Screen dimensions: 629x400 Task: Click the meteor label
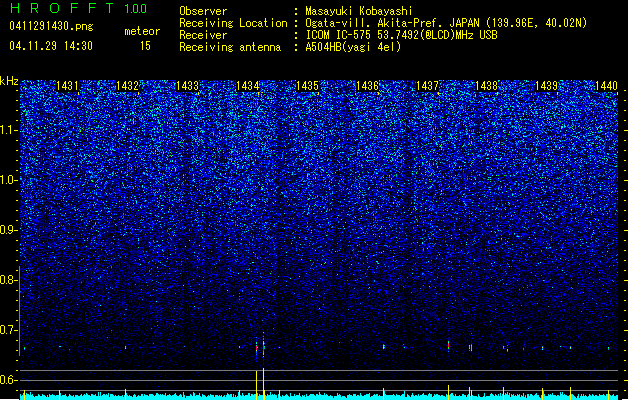(142, 31)
